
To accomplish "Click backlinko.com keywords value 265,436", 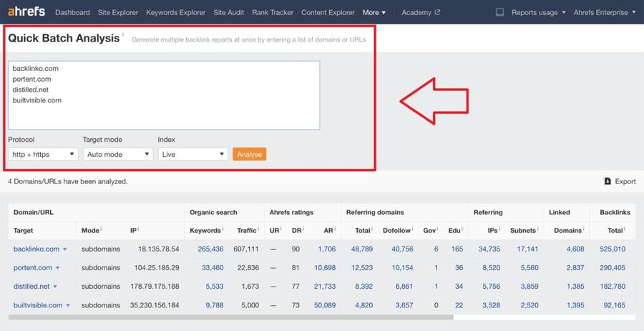I will pos(210,249).
